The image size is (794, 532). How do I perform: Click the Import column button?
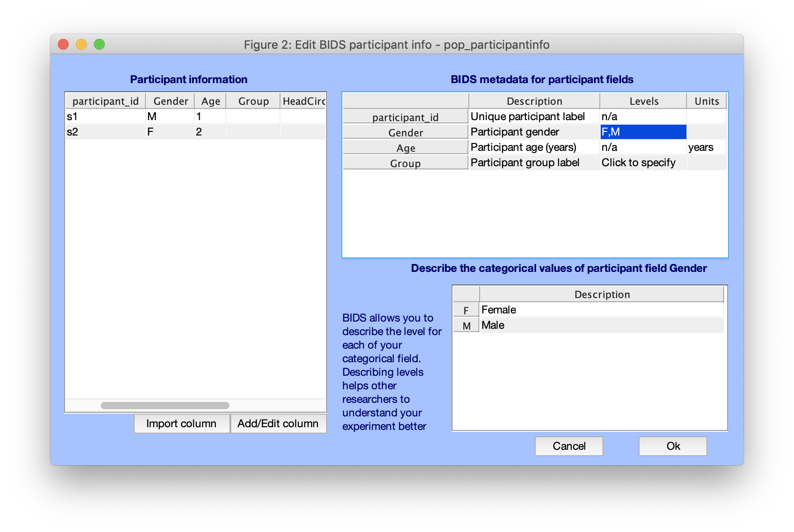pyautogui.click(x=182, y=424)
